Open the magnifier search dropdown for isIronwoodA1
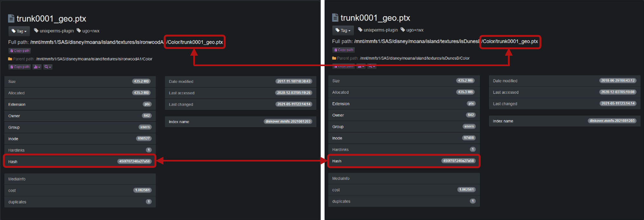The image size is (644, 220). (x=48, y=67)
